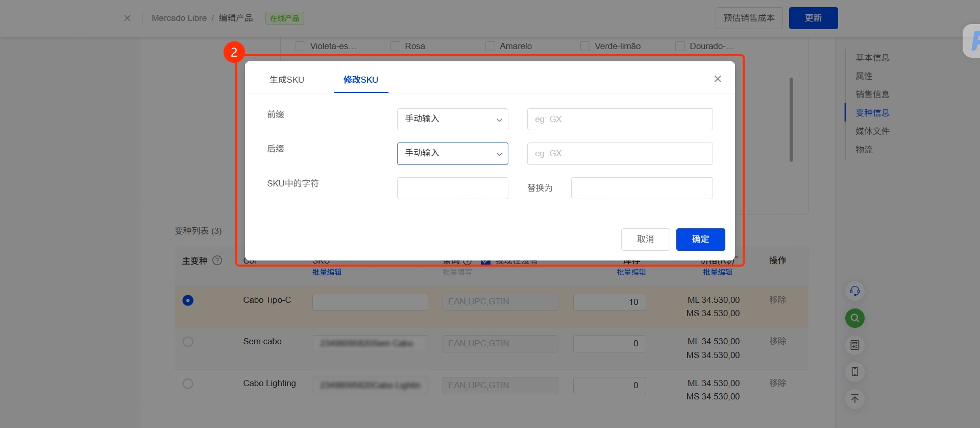Click the Cabo Tipo-C stock field
The image size is (980, 428).
tap(609, 302)
